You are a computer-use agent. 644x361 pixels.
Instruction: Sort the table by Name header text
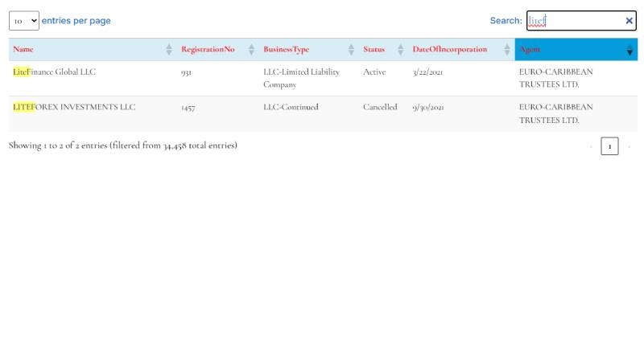pos(23,50)
